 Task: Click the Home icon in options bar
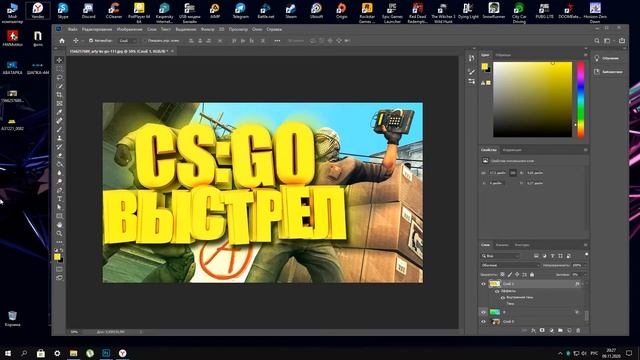(x=62, y=41)
